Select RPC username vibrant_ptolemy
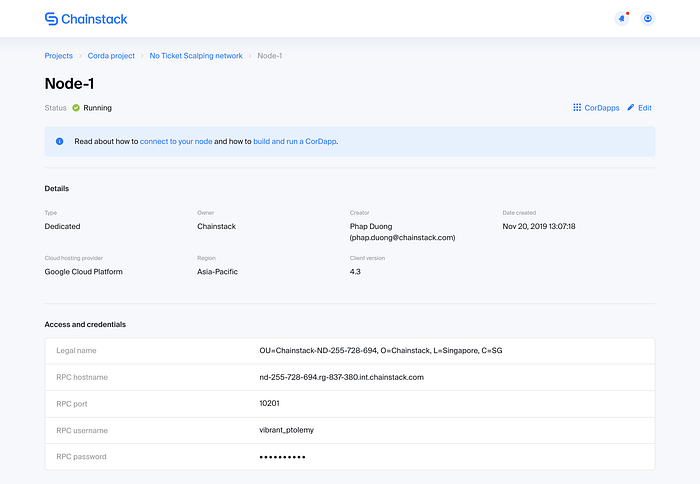This screenshot has width=700, height=484. click(287, 430)
